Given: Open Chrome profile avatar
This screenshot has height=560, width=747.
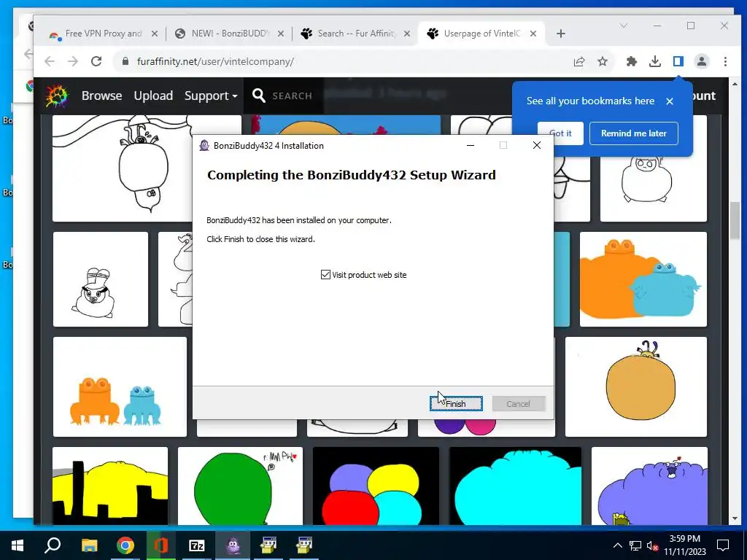Looking at the screenshot, I should (702, 61).
